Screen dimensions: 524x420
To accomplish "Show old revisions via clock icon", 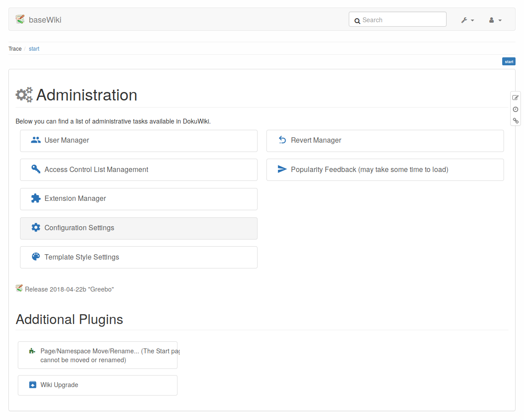I will (x=516, y=109).
